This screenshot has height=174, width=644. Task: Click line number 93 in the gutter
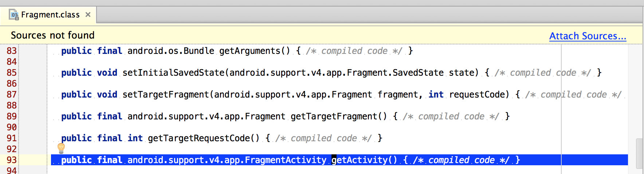pos(12,160)
